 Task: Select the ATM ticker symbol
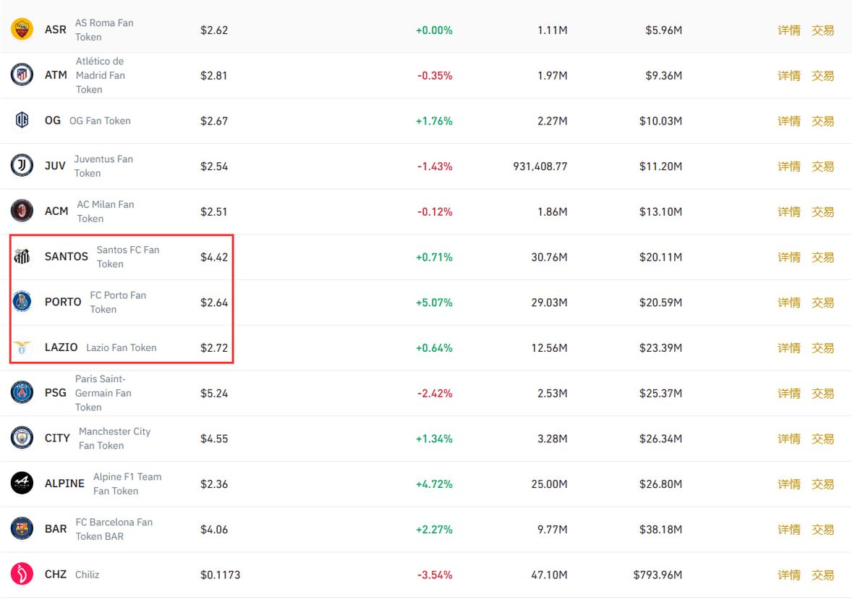(x=56, y=75)
